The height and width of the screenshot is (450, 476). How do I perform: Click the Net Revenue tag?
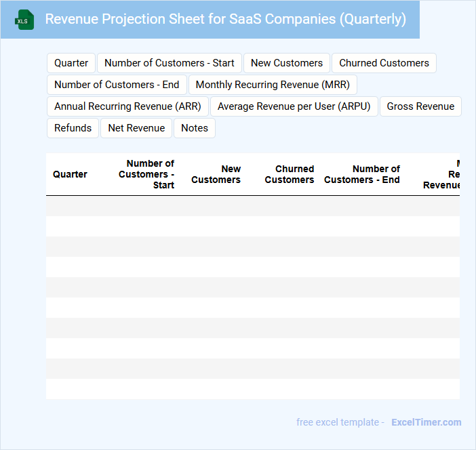click(x=136, y=128)
